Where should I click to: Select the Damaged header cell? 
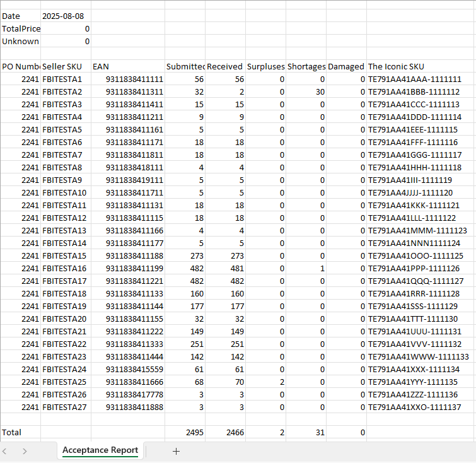coord(346,66)
